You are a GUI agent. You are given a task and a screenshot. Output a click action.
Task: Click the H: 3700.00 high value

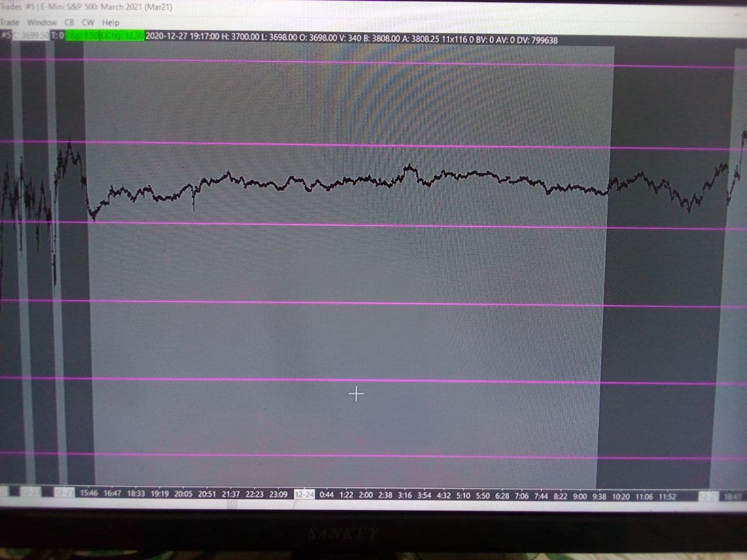240,37
